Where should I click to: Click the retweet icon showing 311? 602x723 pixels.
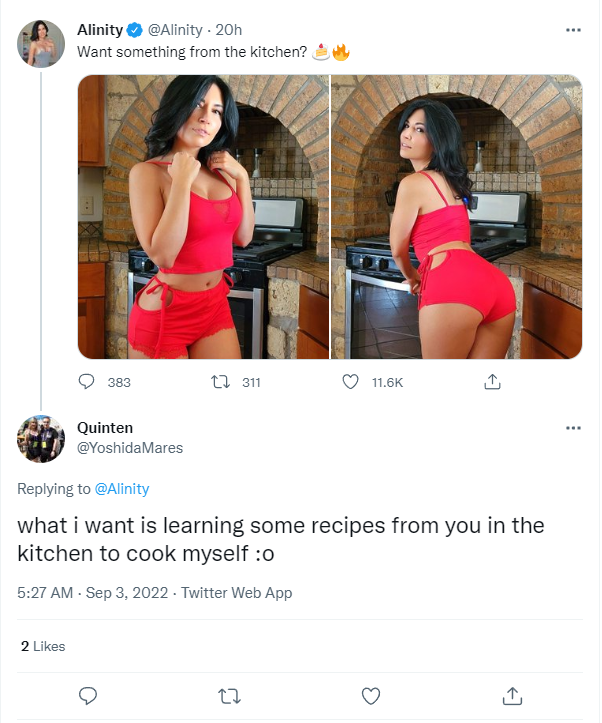point(220,382)
